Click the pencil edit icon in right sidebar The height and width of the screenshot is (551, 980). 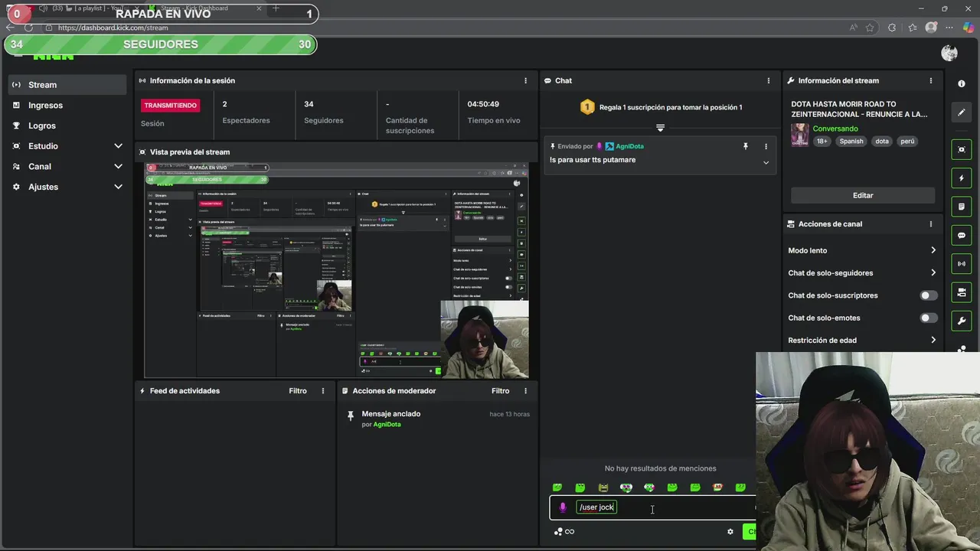[962, 112]
